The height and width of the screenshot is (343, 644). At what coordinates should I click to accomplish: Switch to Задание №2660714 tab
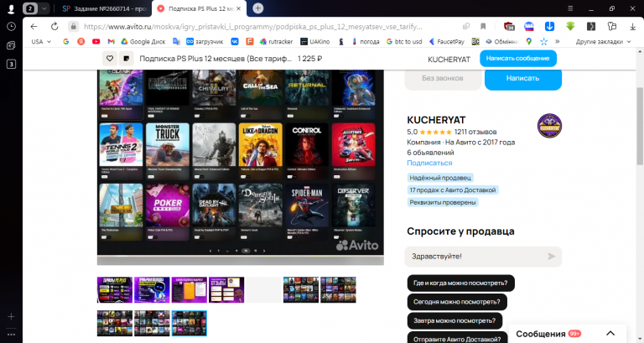[104, 8]
